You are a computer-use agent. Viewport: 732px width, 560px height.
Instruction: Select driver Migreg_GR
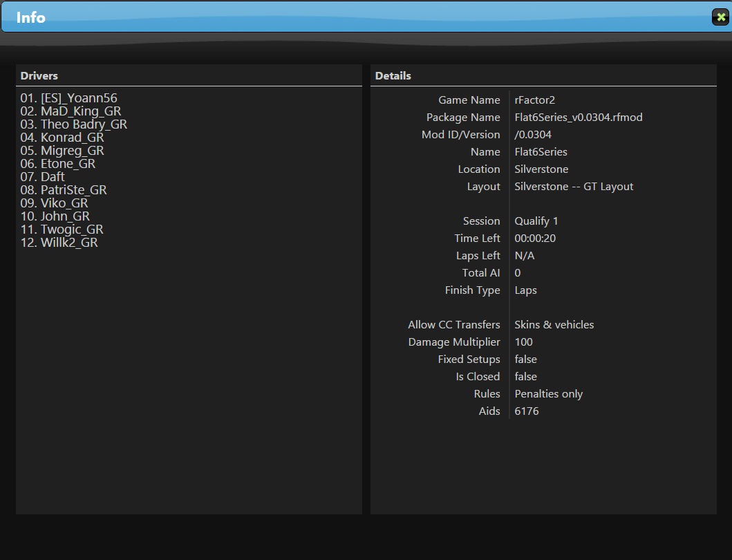62,151
